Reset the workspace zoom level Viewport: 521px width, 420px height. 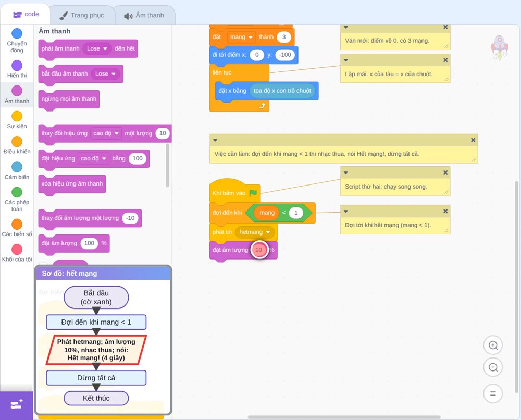tap(493, 393)
